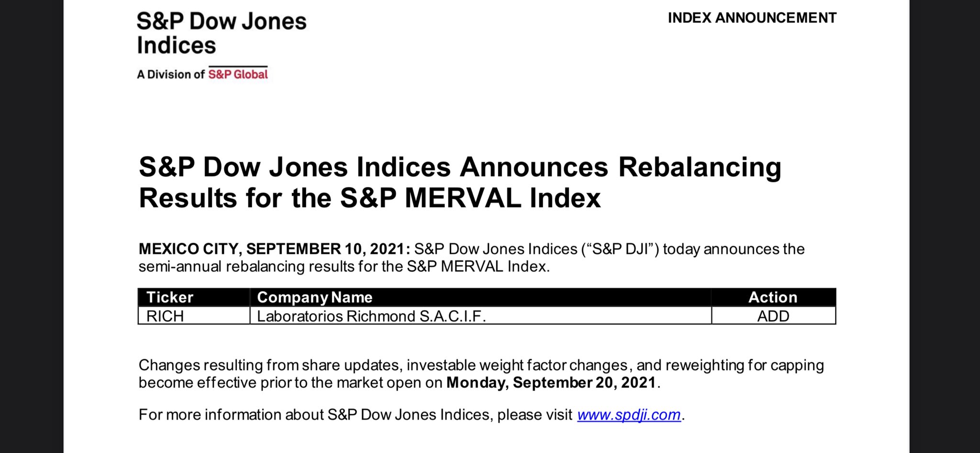This screenshot has width=980, height=453.
Task: Click the 'A Division of' tagline text
Action: 171,74
